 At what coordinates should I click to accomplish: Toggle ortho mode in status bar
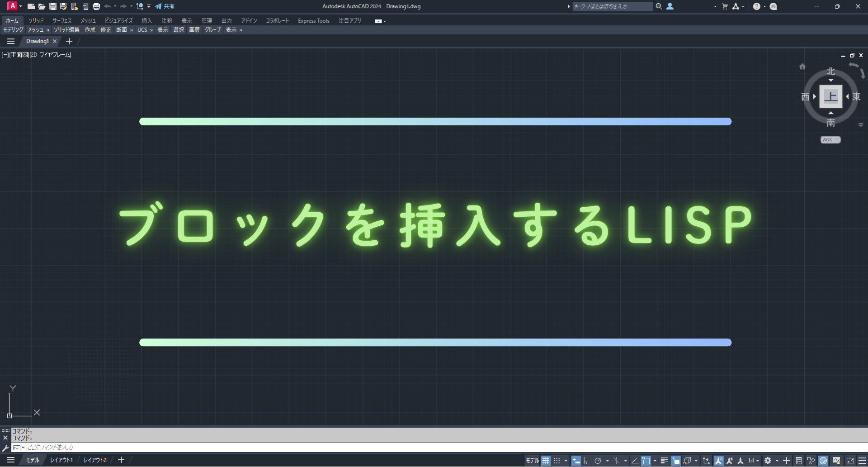click(587, 461)
